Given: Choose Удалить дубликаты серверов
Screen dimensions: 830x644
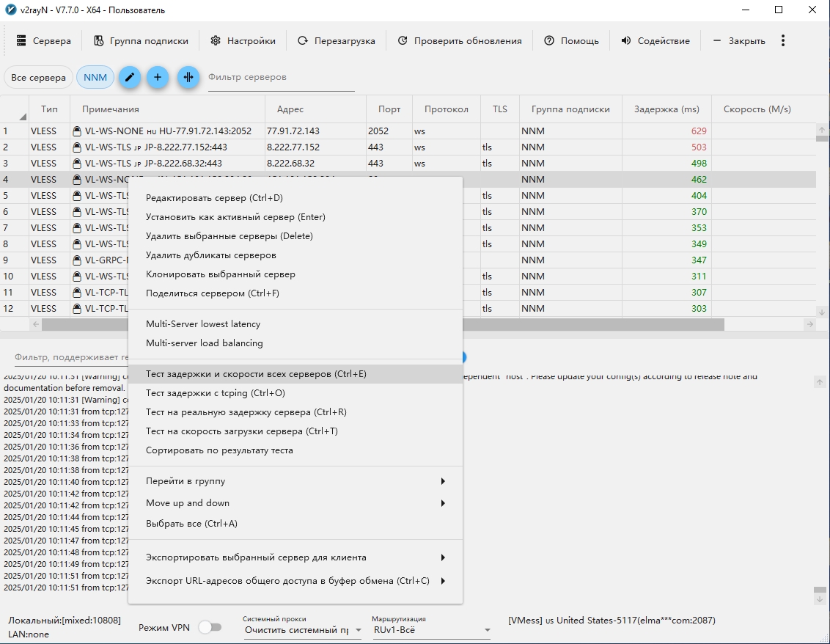Looking at the screenshot, I should point(295,255).
